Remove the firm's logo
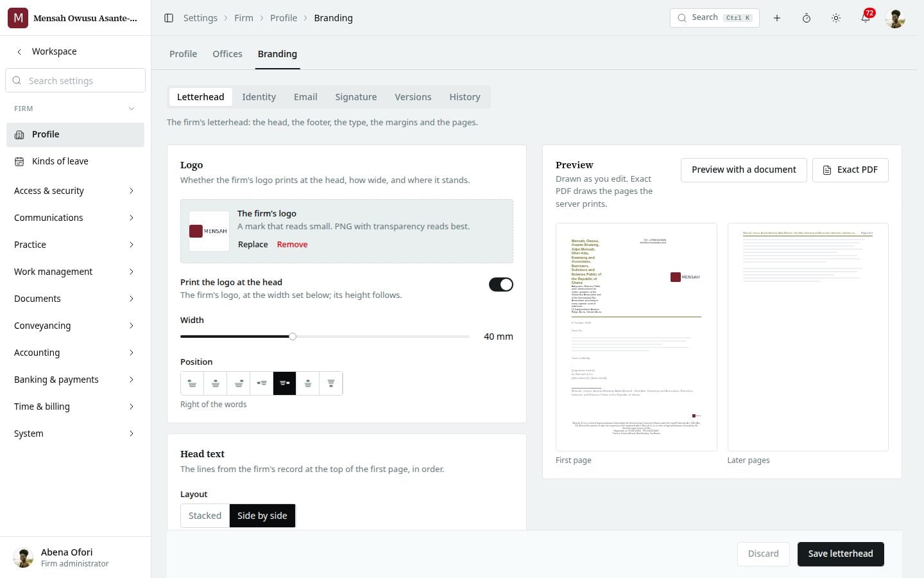This screenshot has height=578, width=924. pos(292,244)
